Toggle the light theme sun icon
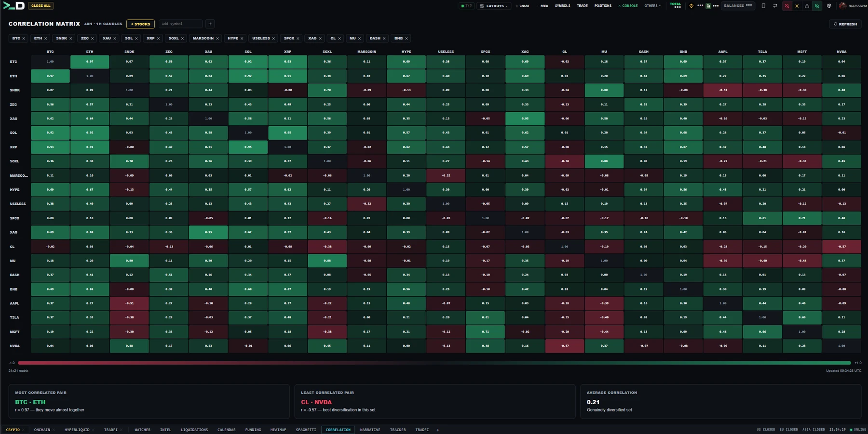The image size is (868, 434). (x=797, y=6)
